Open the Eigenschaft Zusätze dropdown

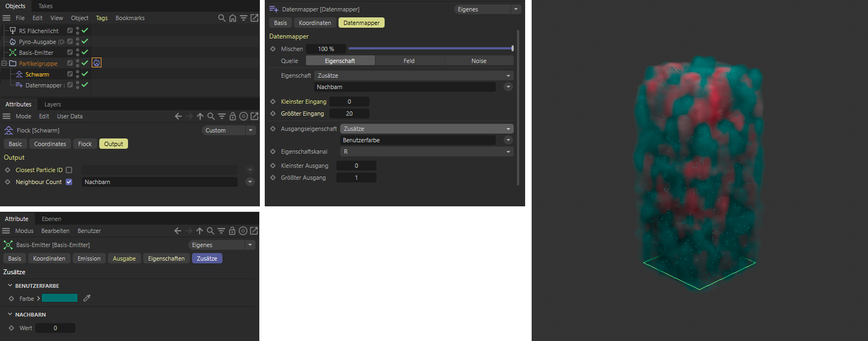pos(414,75)
